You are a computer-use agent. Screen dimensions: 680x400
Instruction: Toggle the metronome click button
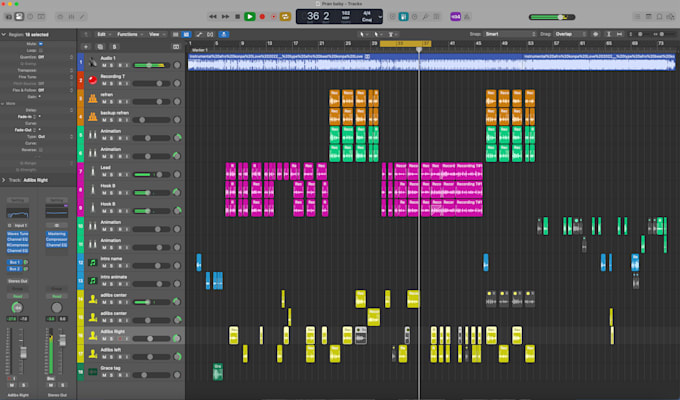coord(467,16)
